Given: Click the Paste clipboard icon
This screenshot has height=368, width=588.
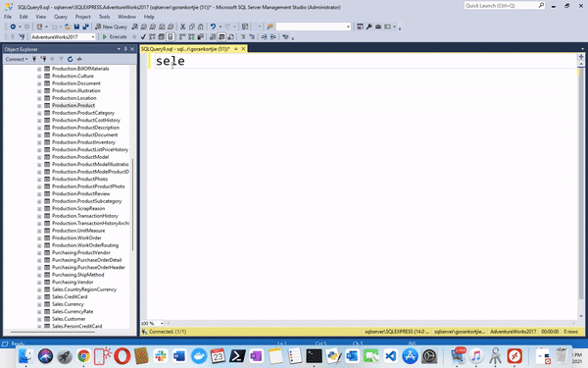Looking at the screenshot, I should (201, 26).
